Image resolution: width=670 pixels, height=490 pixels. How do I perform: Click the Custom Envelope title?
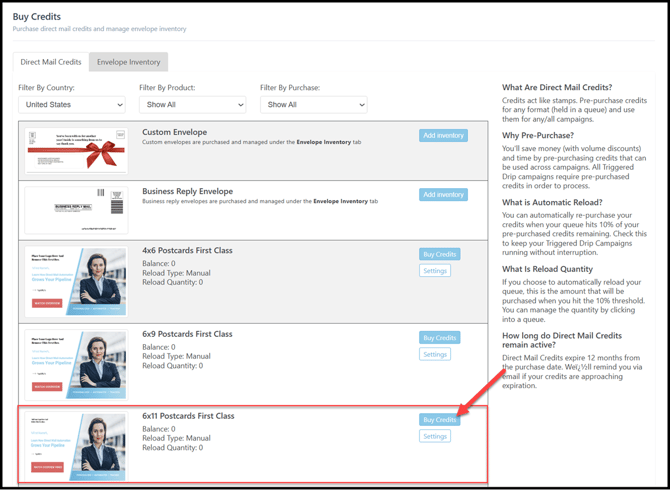coord(174,132)
